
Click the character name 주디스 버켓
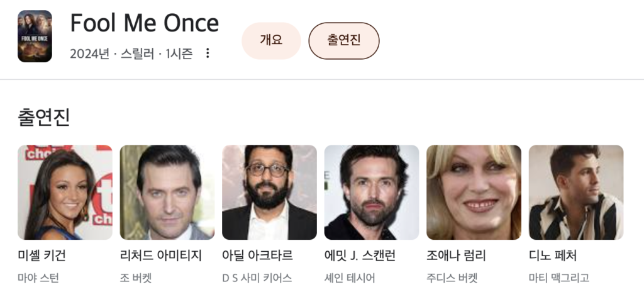point(452,278)
